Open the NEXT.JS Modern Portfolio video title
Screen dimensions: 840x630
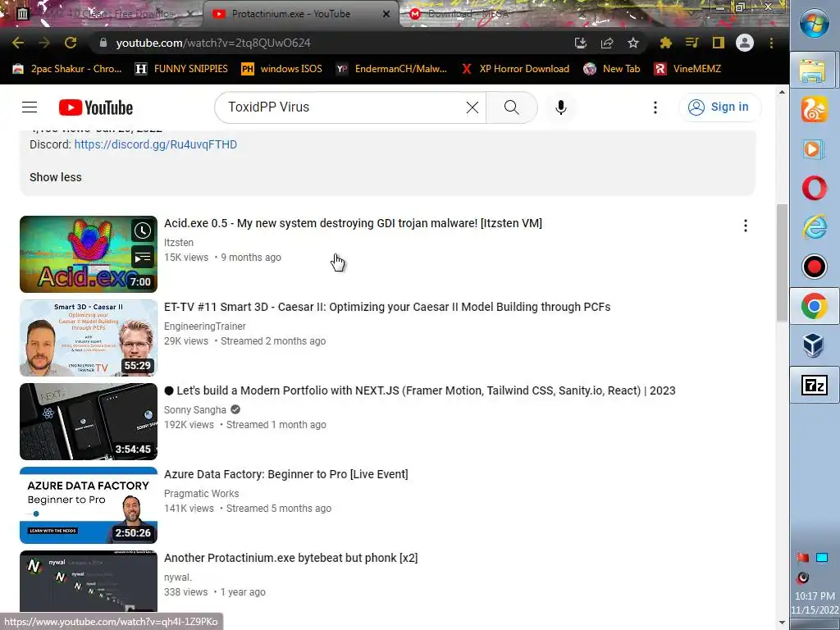tap(419, 390)
